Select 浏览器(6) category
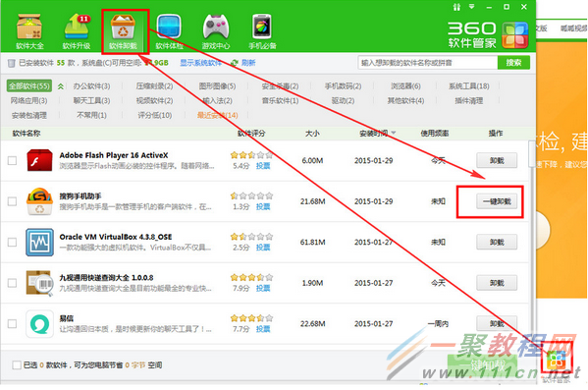This screenshot has height=390, width=588. point(405,86)
